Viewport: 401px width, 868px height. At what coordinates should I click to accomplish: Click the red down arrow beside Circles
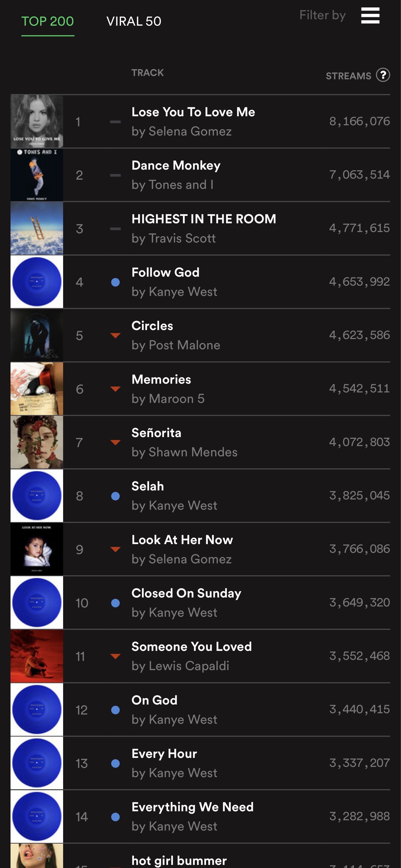click(x=115, y=335)
